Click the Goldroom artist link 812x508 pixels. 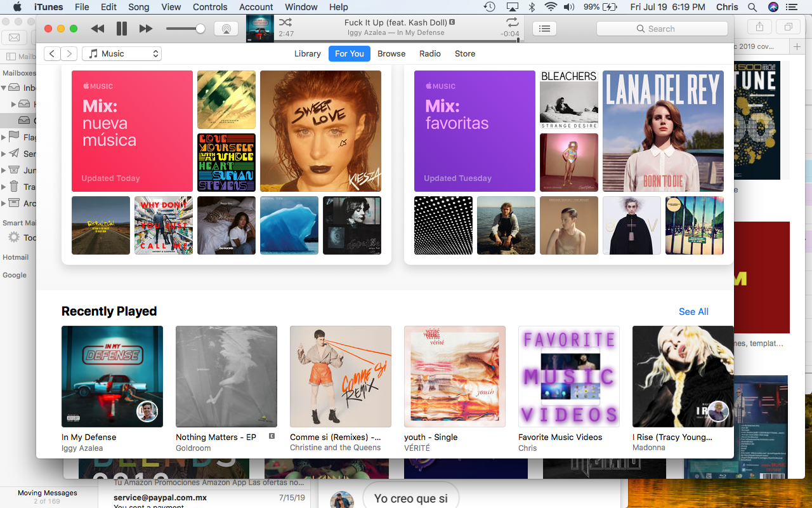click(x=193, y=448)
